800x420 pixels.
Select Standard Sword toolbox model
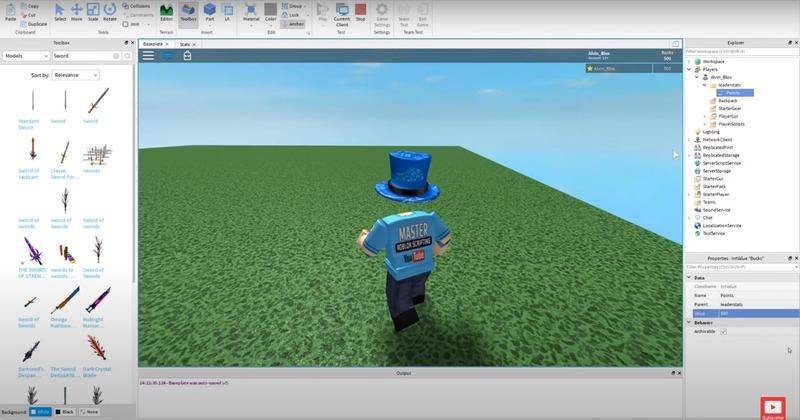coord(31,108)
